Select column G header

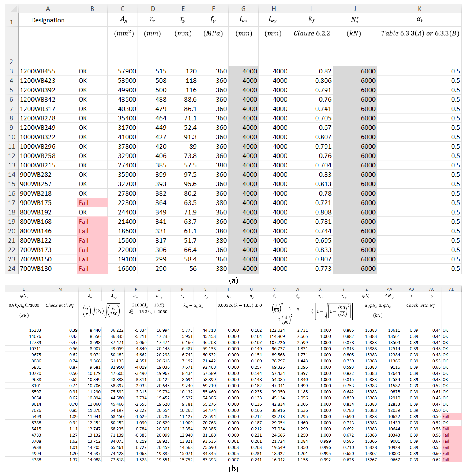click(x=243, y=9)
